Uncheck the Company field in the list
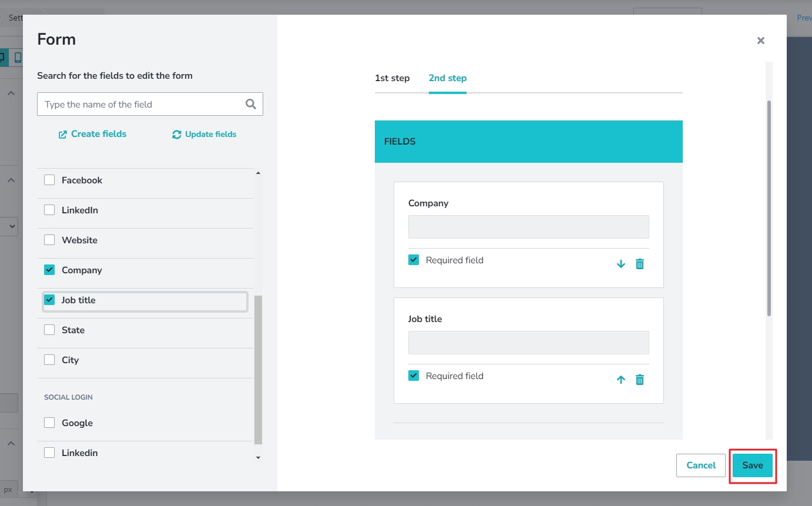 point(49,269)
